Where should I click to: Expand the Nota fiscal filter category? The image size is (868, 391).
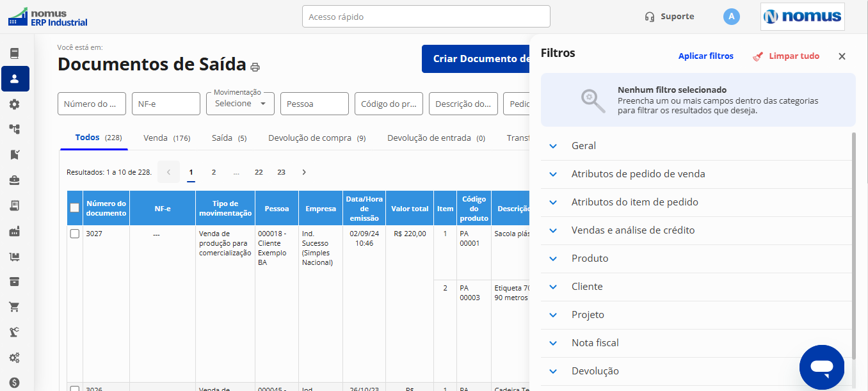point(696,343)
